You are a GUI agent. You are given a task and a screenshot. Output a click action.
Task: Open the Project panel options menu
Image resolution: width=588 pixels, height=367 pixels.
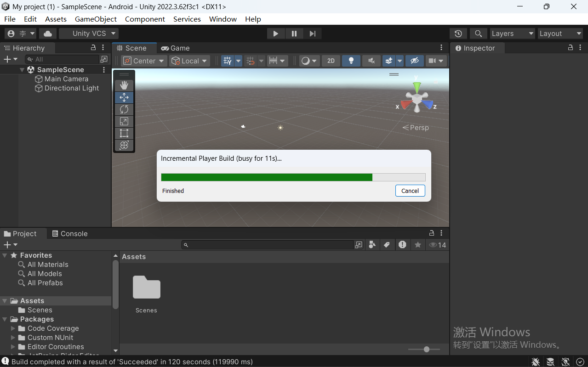(x=441, y=233)
